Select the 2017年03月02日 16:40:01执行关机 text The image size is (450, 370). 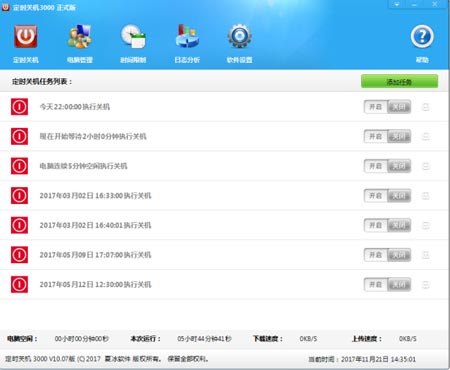pos(95,226)
